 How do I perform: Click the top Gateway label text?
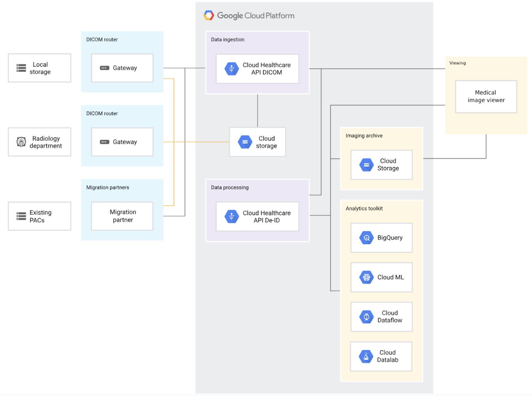[x=125, y=68]
